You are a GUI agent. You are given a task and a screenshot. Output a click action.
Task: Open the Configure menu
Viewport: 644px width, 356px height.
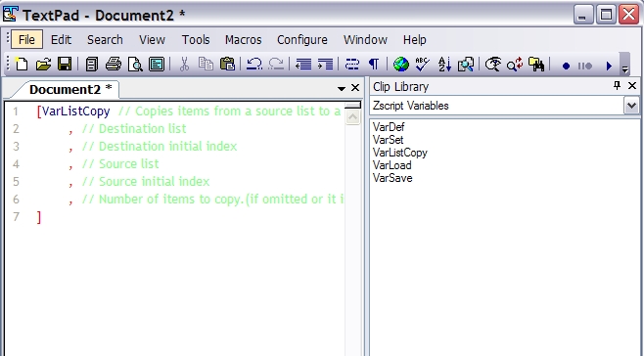(x=302, y=40)
